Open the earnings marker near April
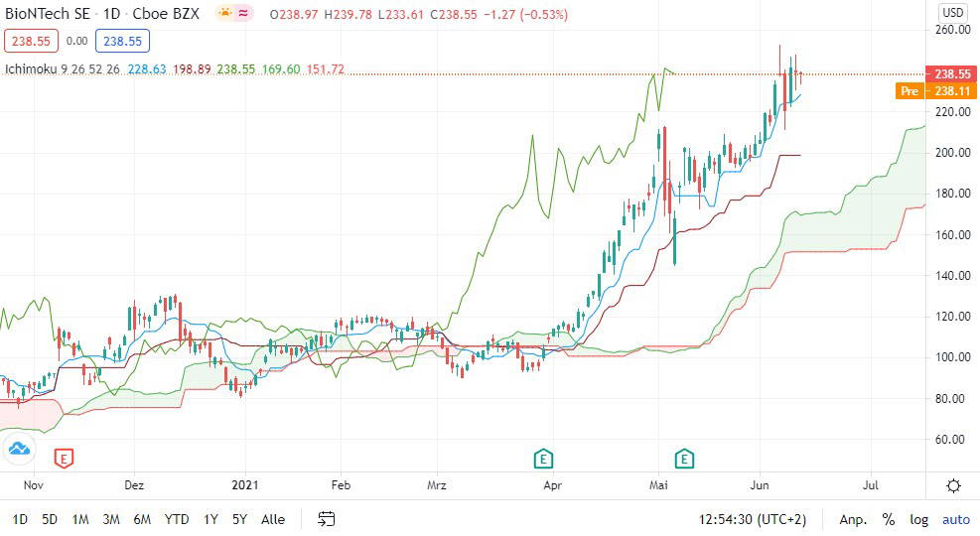 543,459
